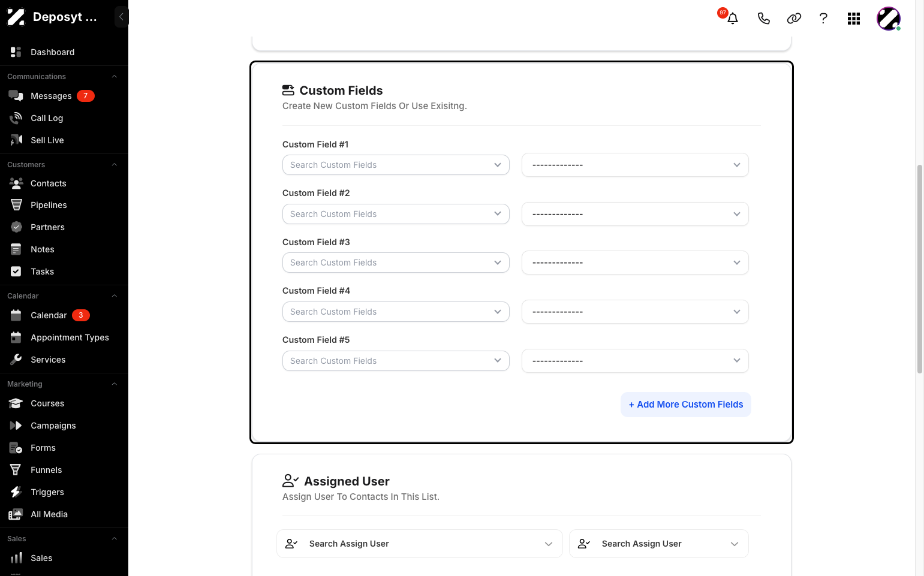Collapse the Customers sidebar section
Screen dimensions: 924x576
coord(114,165)
